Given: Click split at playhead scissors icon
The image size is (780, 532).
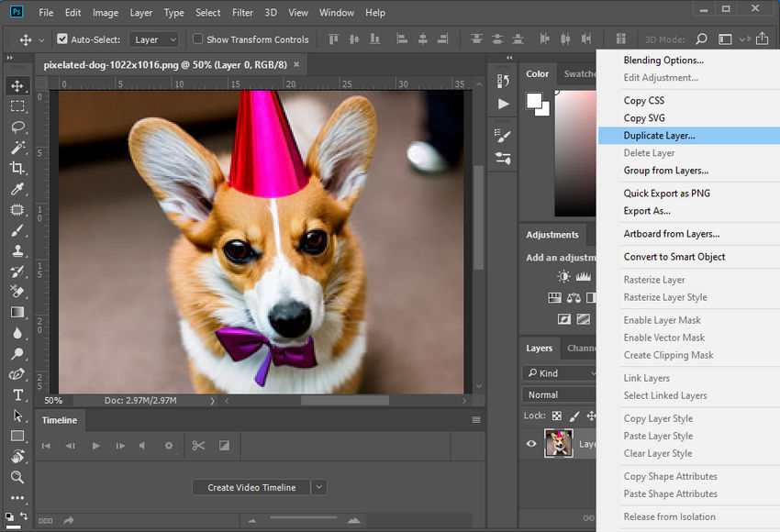Looking at the screenshot, I should [198, 446].
